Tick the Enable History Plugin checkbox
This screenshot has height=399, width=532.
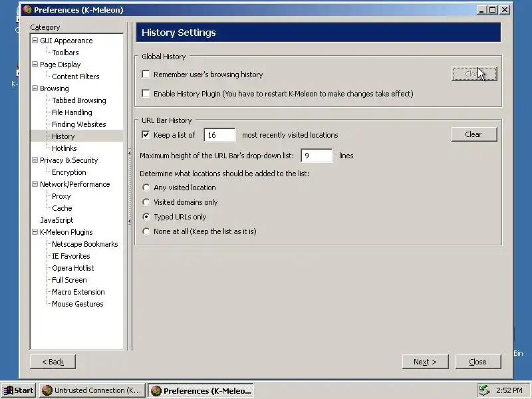coord(146,94)
